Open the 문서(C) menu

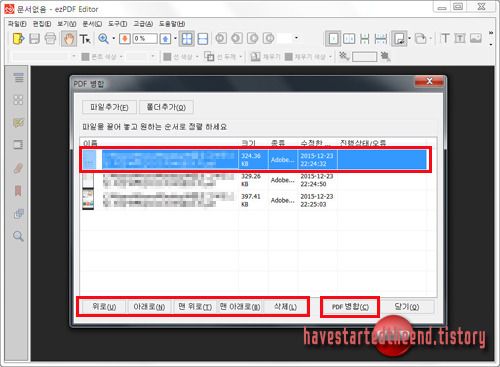92,24
